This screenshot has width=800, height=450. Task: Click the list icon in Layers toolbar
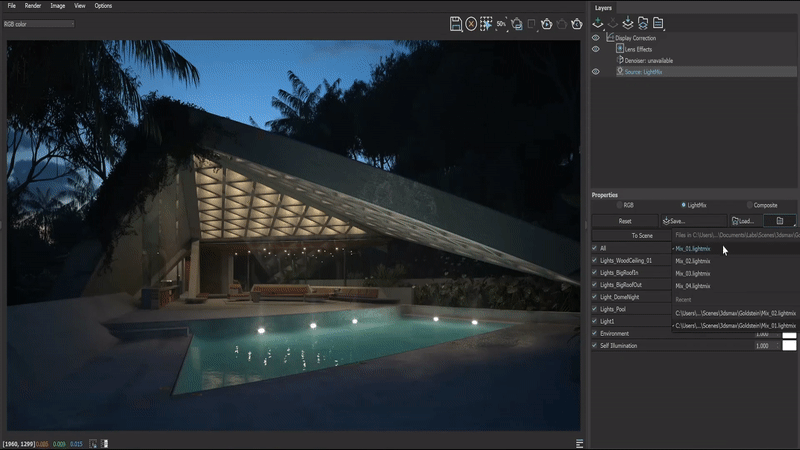(658, 23)
